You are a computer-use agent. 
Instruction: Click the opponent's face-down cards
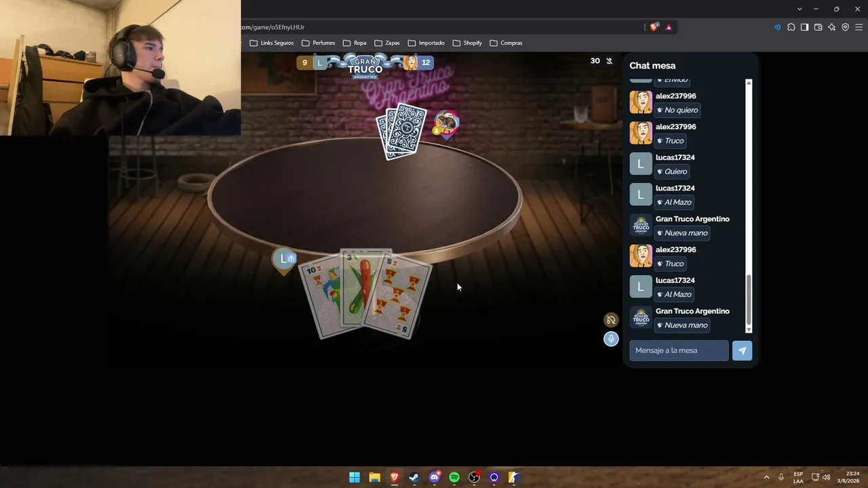click(401, 131)
